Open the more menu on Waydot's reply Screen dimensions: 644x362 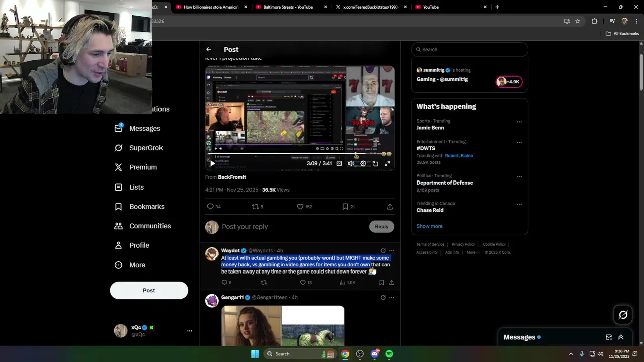click(x=392, y=250)
